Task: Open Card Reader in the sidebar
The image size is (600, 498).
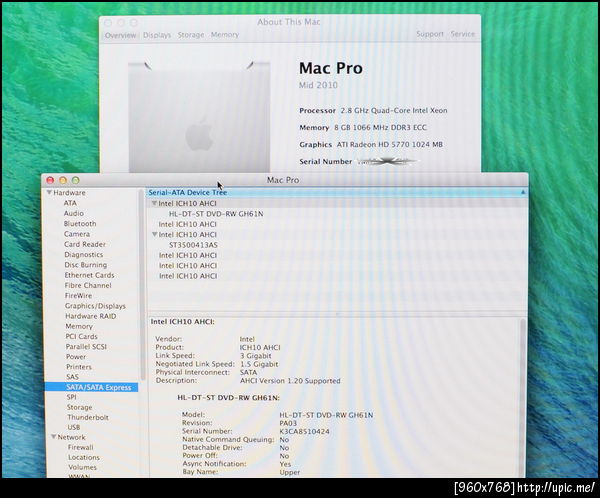Action: click(85, 244)
